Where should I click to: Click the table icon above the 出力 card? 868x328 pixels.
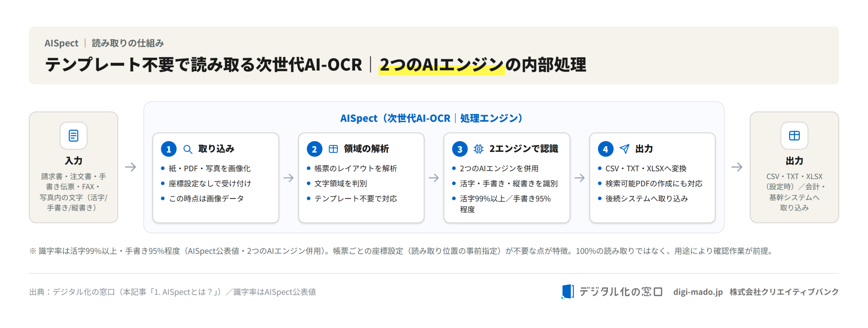click(794, 136)
